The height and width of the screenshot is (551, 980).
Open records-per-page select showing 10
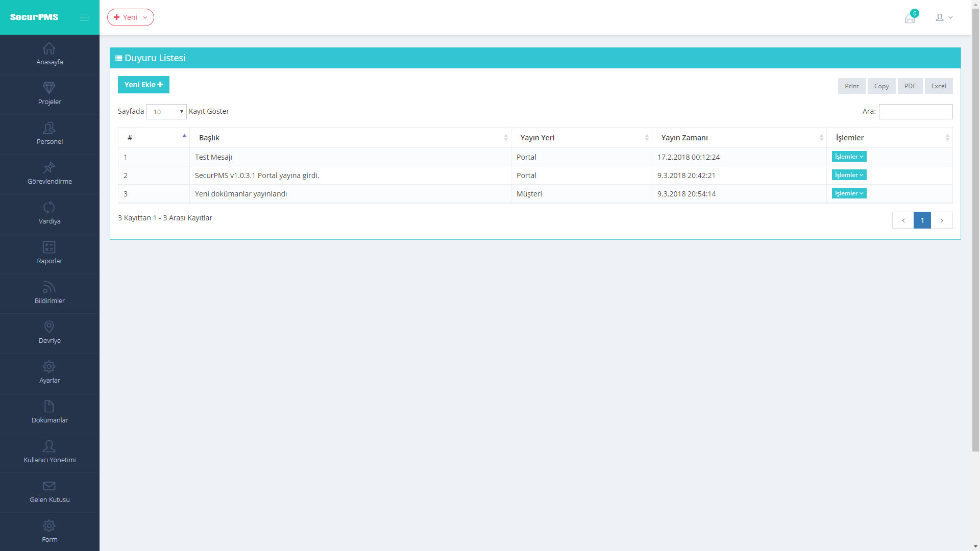[166, 112]
